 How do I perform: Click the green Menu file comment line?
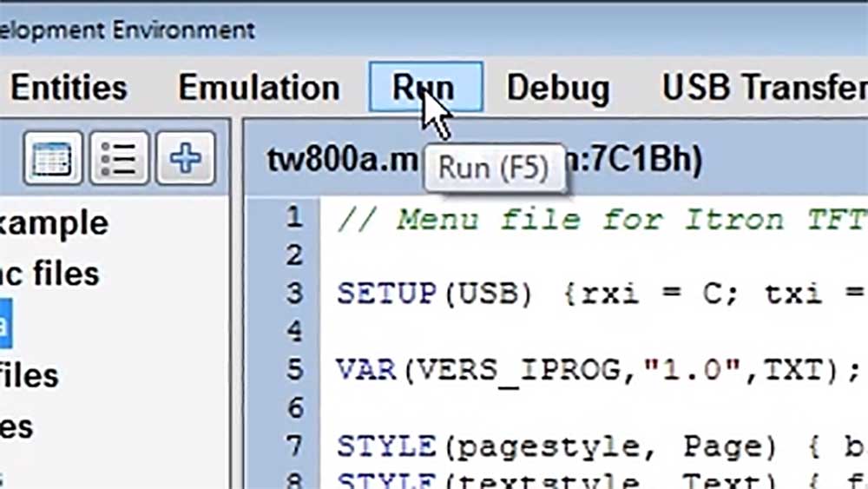click(599, 218)
